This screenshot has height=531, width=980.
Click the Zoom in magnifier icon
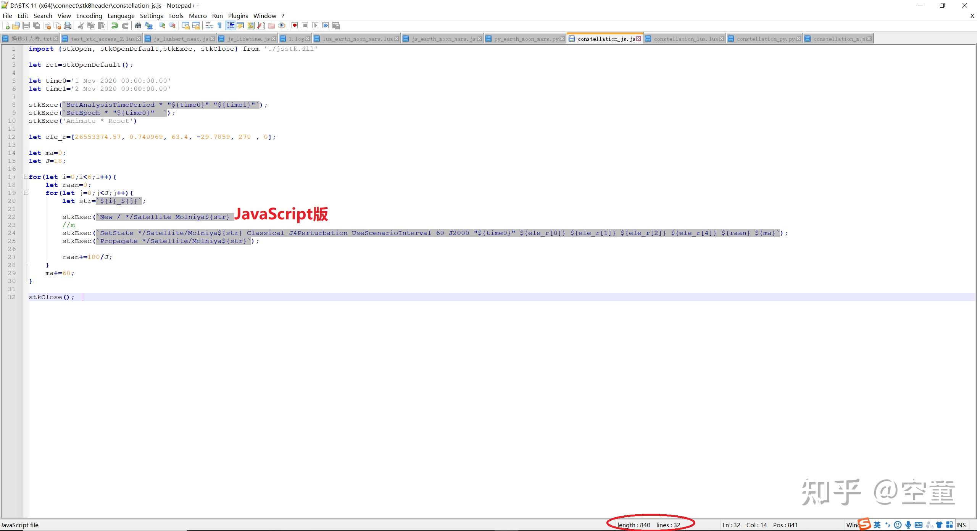pos(162,26)
